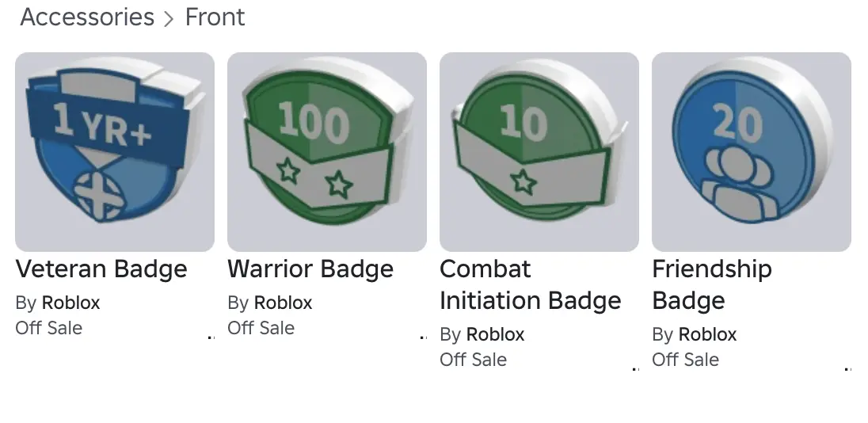Open the blue Friendship Badge 20 icon
This screenshot has height=423, width=868.
[751, 151]
